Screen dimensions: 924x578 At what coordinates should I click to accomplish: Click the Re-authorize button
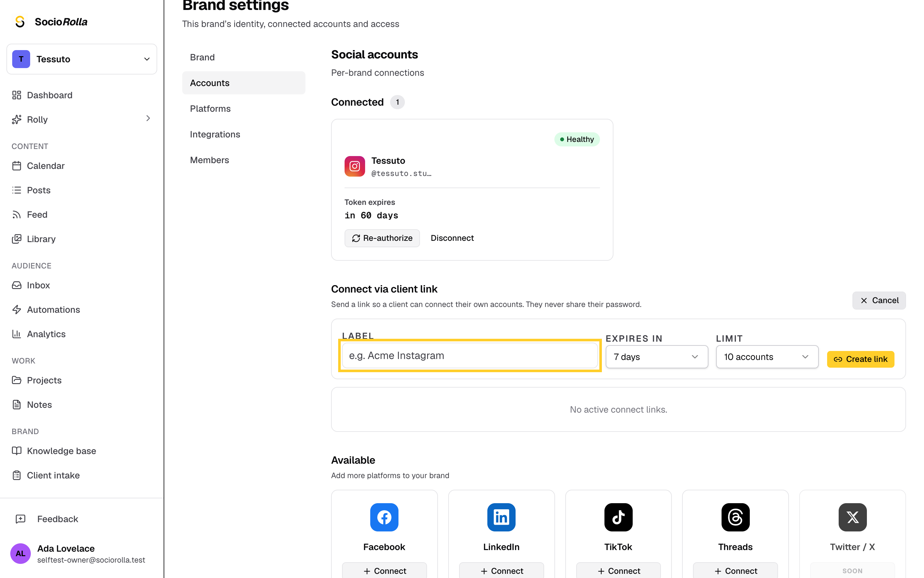point(382,238)
